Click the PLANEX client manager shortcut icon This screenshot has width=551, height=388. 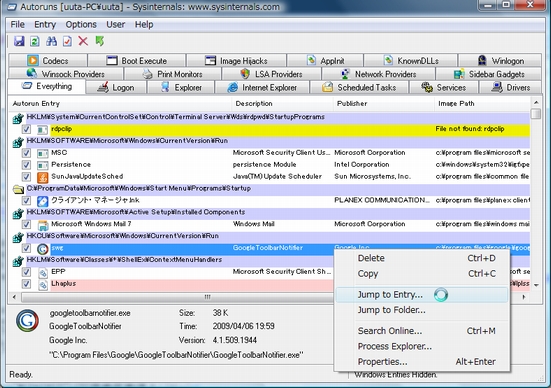click(x=43, y=201)
